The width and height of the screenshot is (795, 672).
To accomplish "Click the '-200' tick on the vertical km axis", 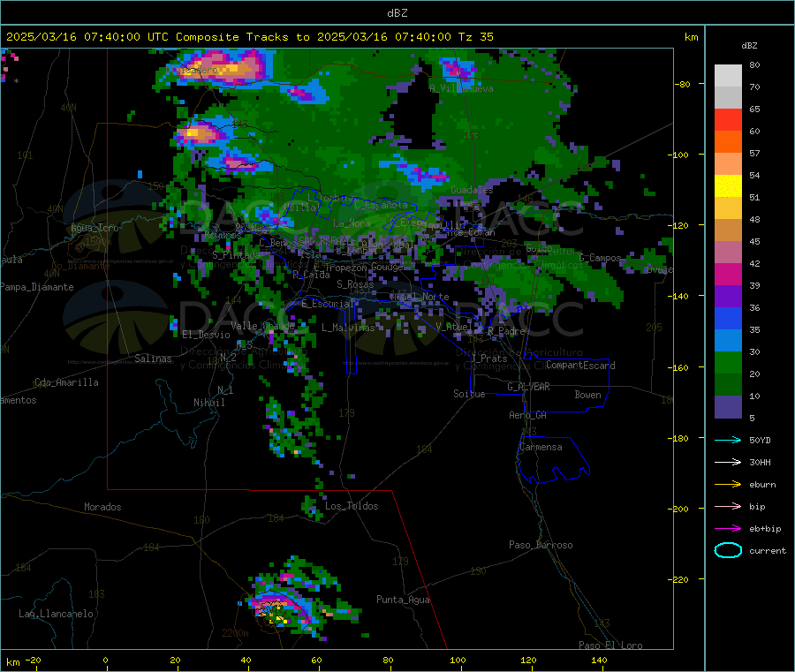I will pos(679,509).
